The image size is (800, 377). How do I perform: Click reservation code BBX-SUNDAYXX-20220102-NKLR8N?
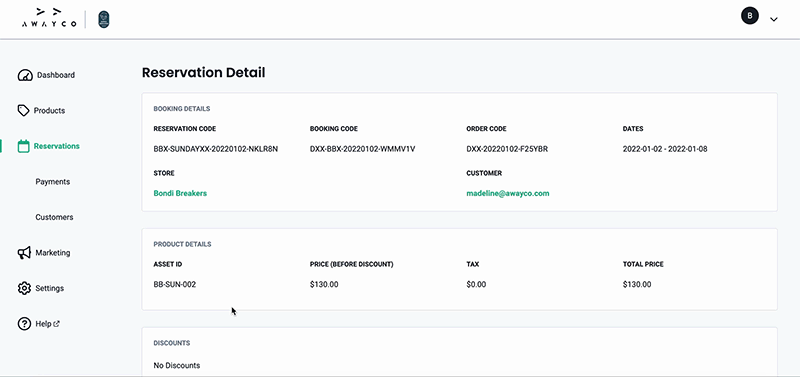click(216, 149)
